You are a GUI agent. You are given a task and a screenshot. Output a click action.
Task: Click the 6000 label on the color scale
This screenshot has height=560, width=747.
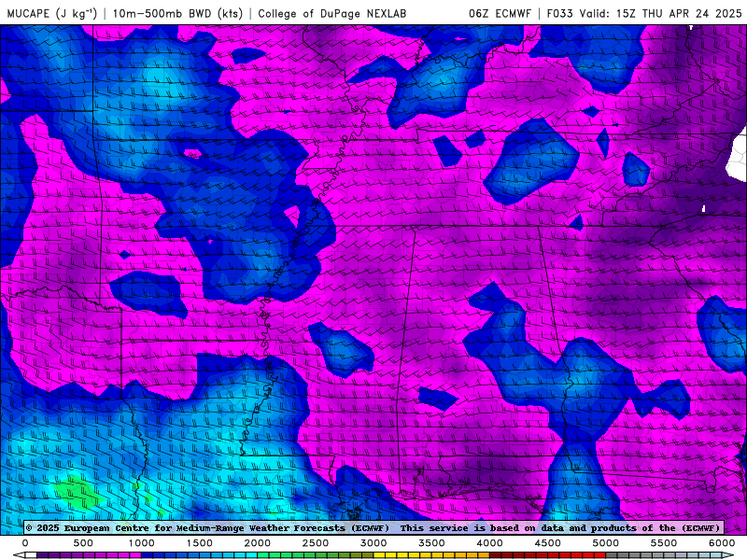(722, 543)
